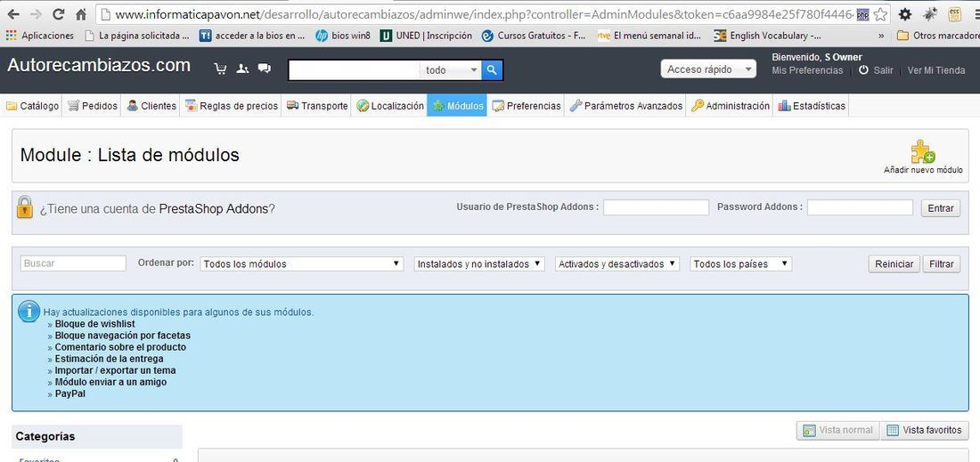Open Estimación de la entrega link

(x=110, y=359)
